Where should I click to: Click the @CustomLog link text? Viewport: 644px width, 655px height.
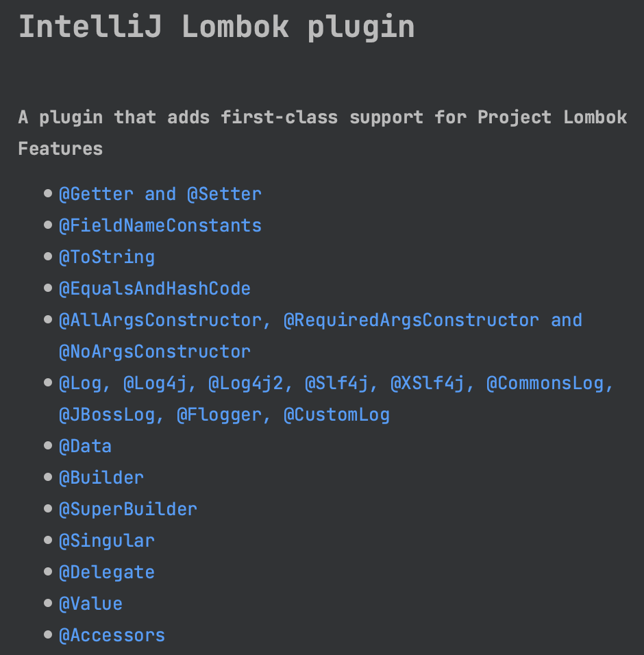point(336,415)
